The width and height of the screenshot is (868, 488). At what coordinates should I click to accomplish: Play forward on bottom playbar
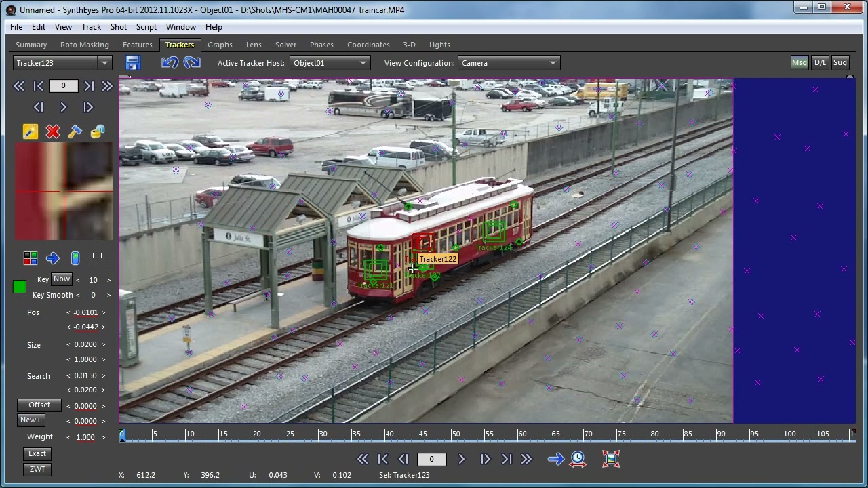pyautogui.click(x=461, y=459)
